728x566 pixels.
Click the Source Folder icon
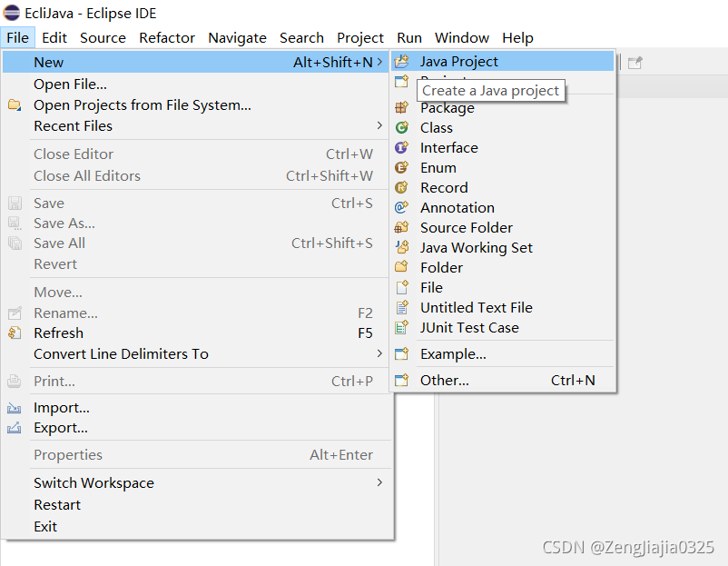401,227
